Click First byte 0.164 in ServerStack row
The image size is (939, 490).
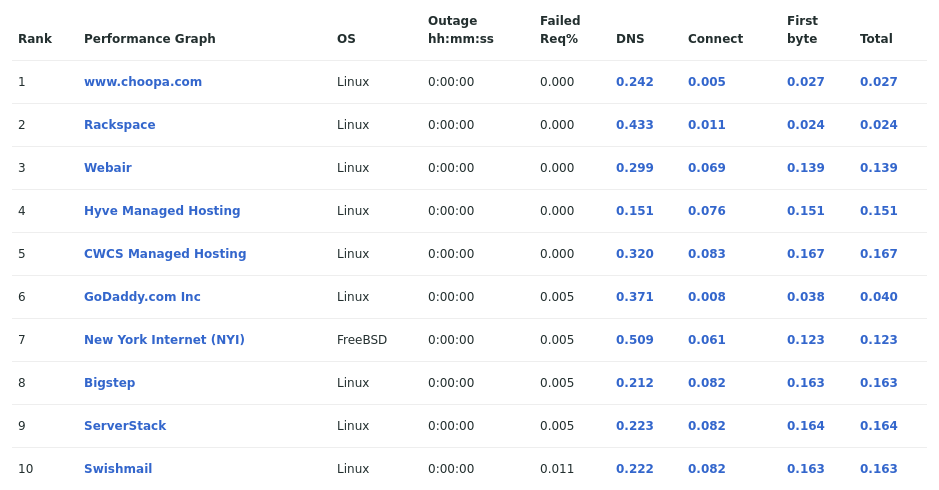[805, 426]
